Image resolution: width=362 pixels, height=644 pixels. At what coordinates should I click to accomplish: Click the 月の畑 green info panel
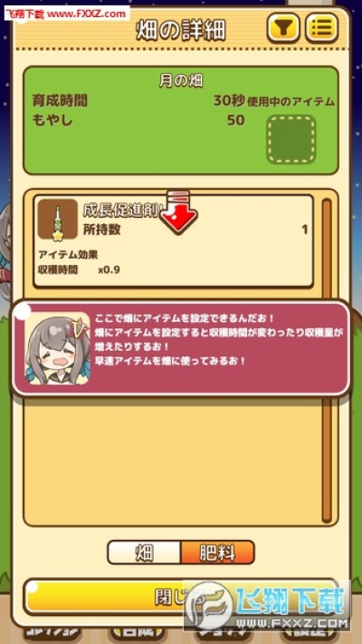pos(181,120)
